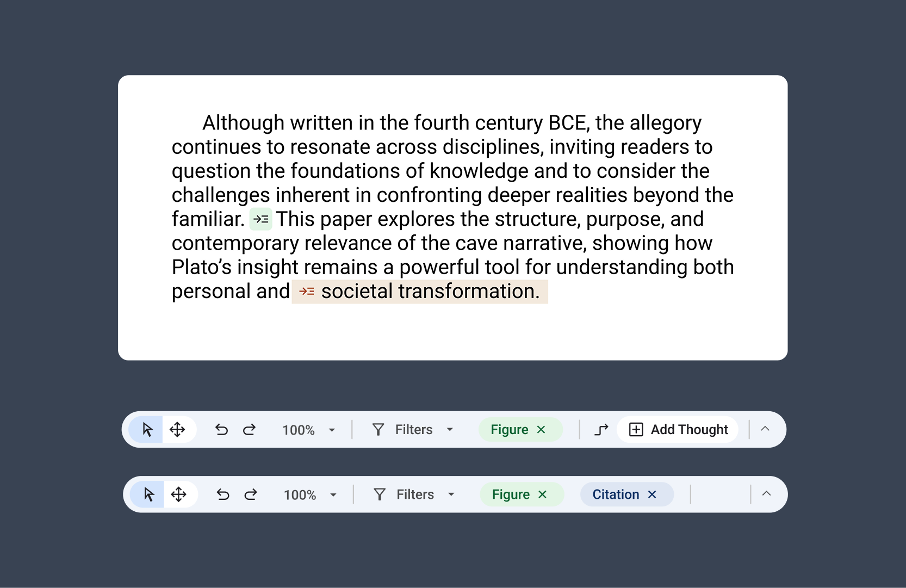This screenshot has height=588, width=906.
Task: Select the move tool in upper toolbar
Action: pyautogui.click(x=177, y=430)
